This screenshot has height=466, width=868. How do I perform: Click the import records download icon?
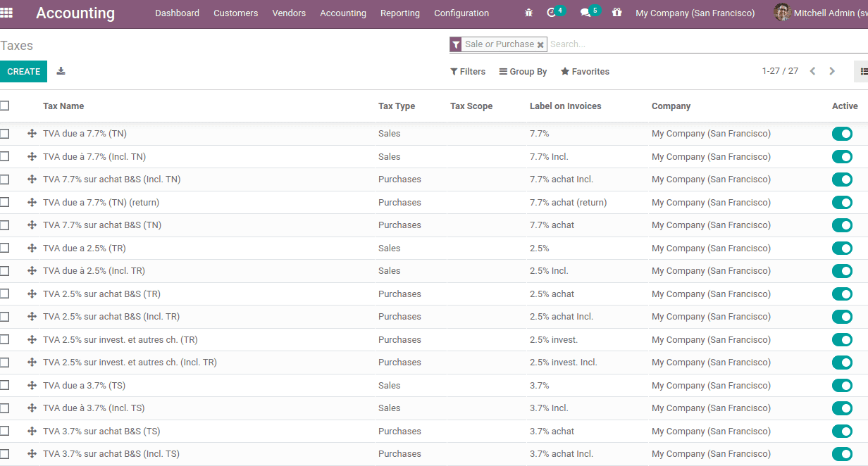(61, 71)
